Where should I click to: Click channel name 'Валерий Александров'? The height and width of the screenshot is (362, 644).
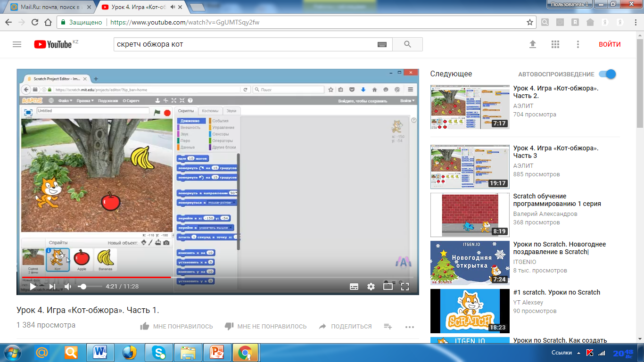point(545,214)
